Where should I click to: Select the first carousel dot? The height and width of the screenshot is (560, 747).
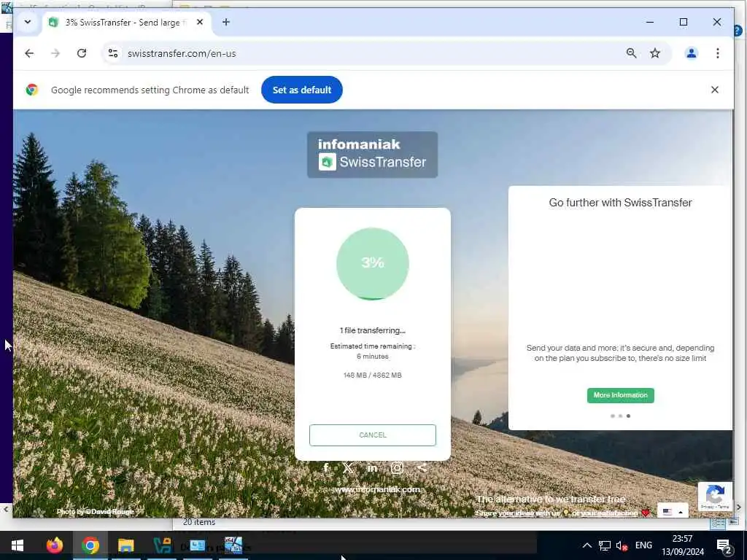click(x=612, y=416)
